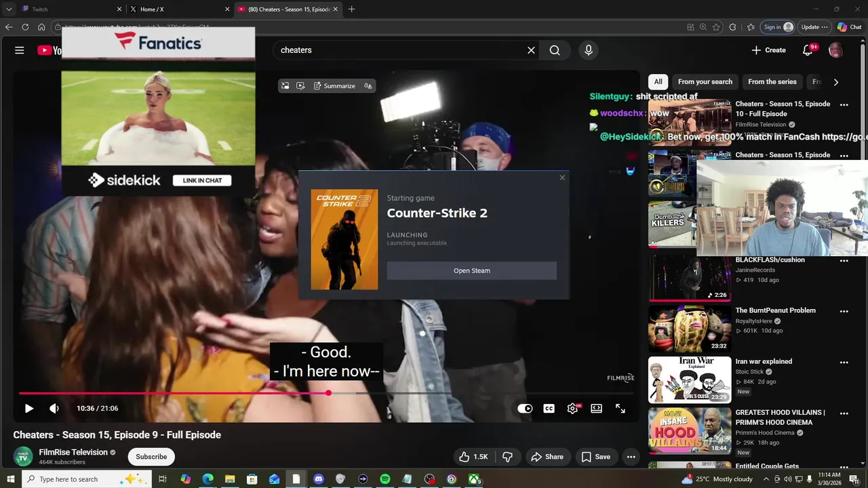Click the red scrubber handle on progress bar
The height and width of the screenshot is (488, 868).
coord(328,393)
